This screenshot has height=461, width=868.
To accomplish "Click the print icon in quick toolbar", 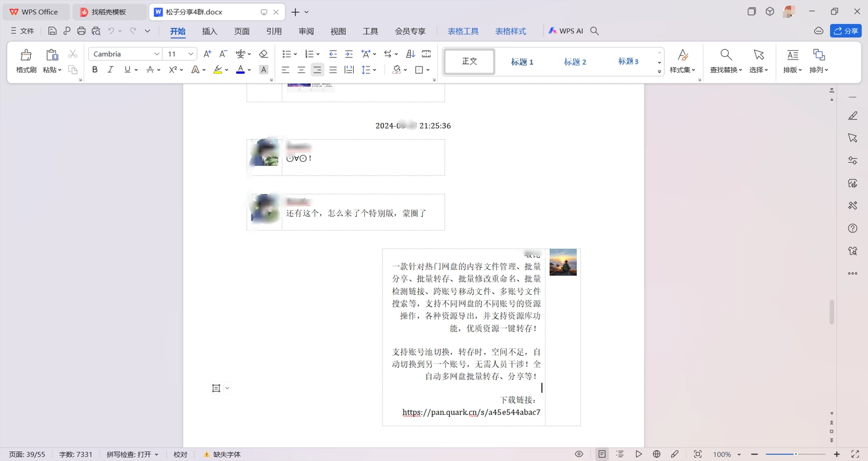I will [81, 31].
